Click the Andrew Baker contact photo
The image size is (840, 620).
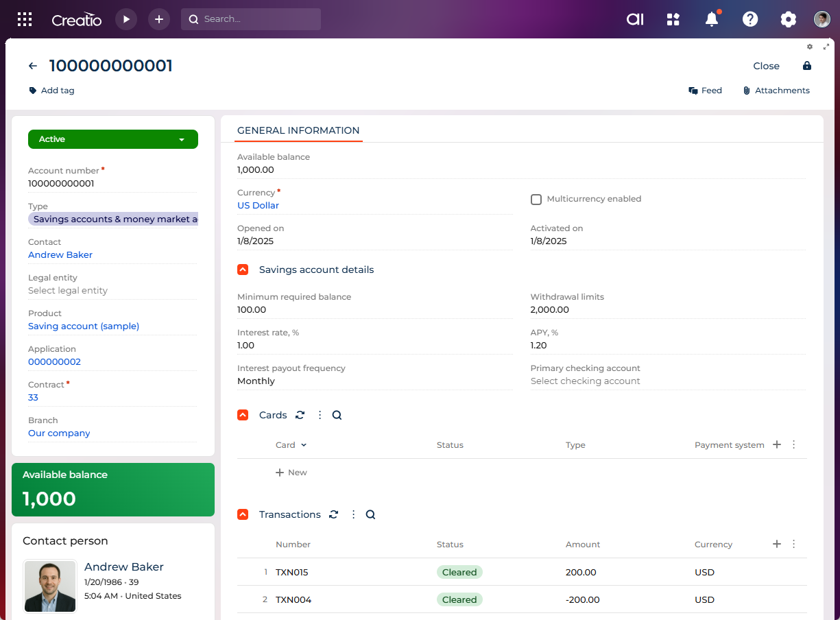tap(50, 586)
